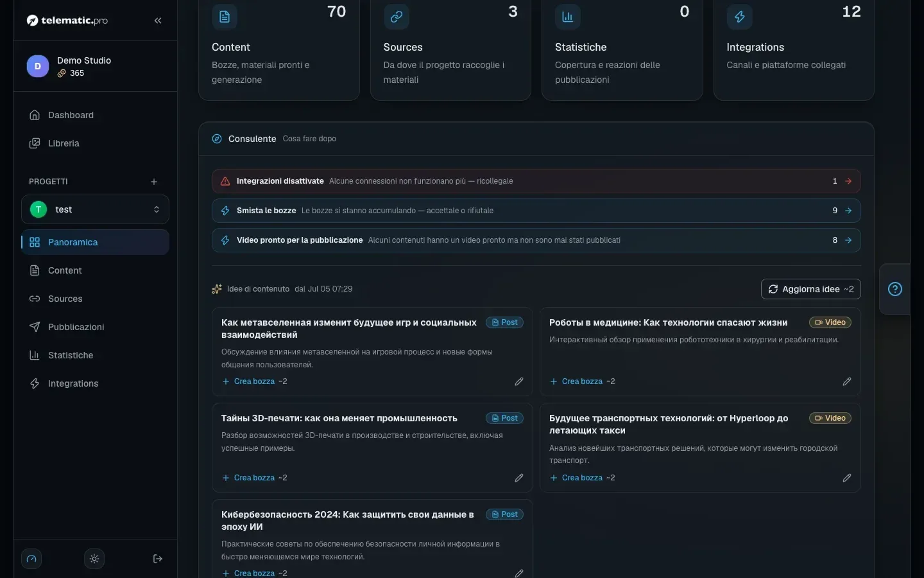Toggle light/dark theme sun icon
This screenshot has height=578, width=924.
pos(94,559)
